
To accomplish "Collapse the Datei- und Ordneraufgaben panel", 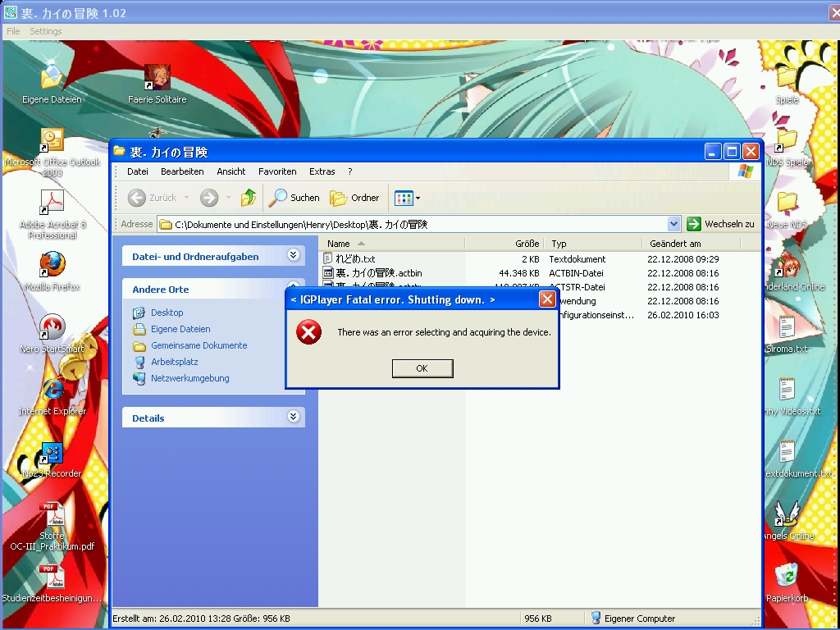I will [x=293, y=256].
